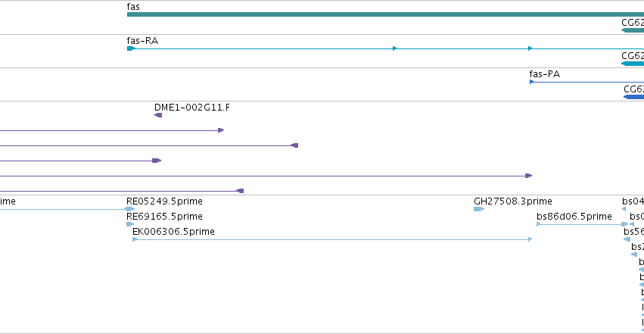Select the fas-PA transcript label
The image size is (644, 334).
[545, 74]
